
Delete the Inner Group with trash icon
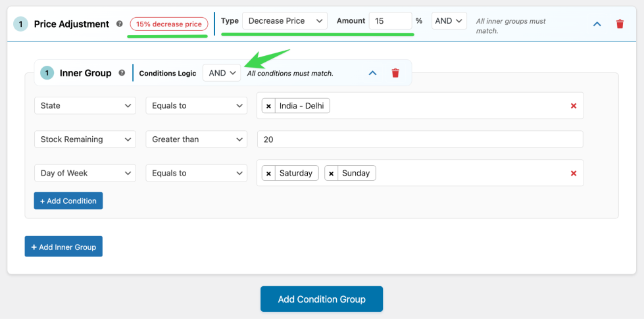pyautogui.click(x=395, y=73)
